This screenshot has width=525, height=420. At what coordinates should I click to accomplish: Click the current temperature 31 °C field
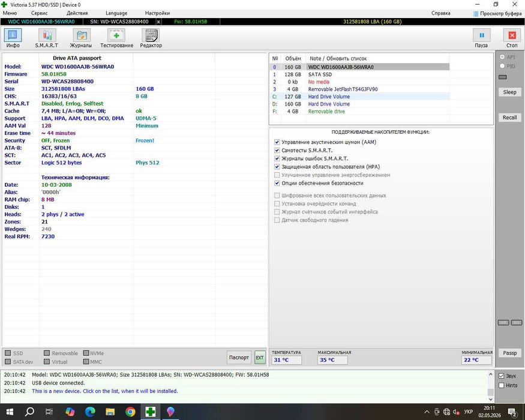tap(287, 360)
